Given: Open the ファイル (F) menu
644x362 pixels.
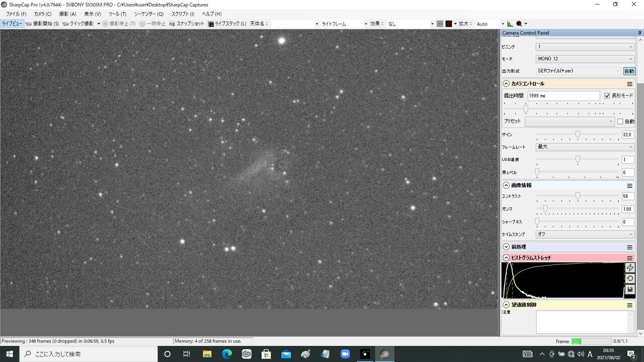Looking at the screenshot, I should 16,14.
